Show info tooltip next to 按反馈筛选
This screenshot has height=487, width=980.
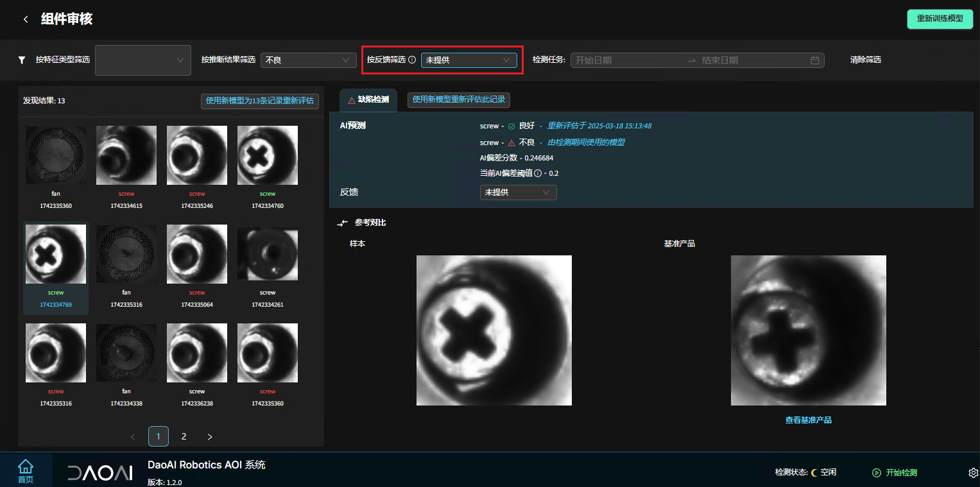412,60
